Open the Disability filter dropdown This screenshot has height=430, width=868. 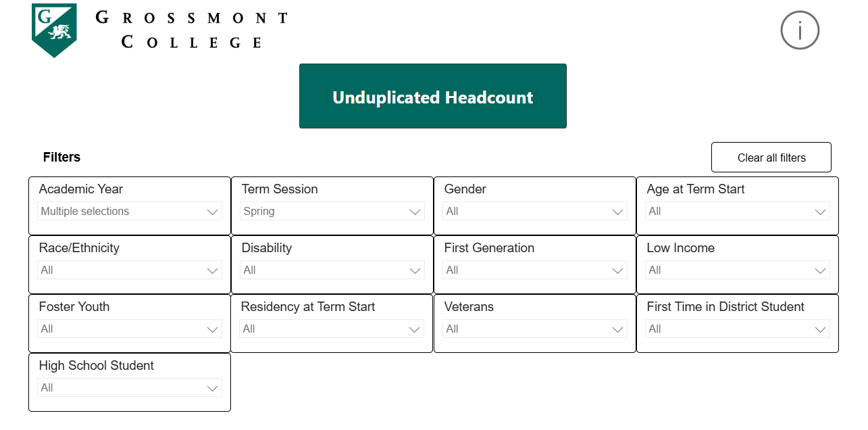point(332,270)
